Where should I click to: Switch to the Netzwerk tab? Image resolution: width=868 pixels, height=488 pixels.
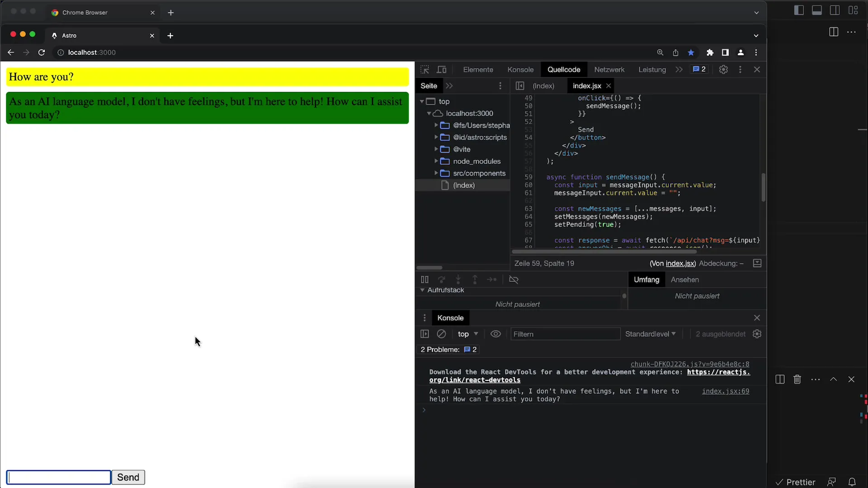coord(609,70)
